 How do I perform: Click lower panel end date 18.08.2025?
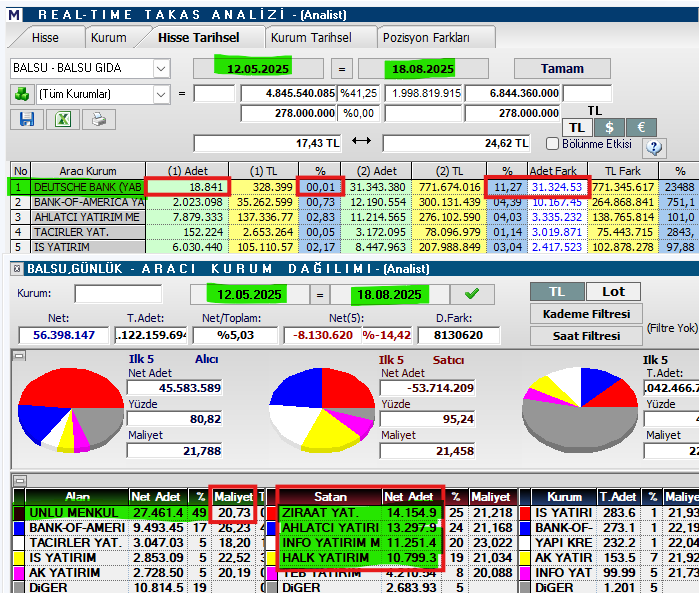click(x=389, y=294)
